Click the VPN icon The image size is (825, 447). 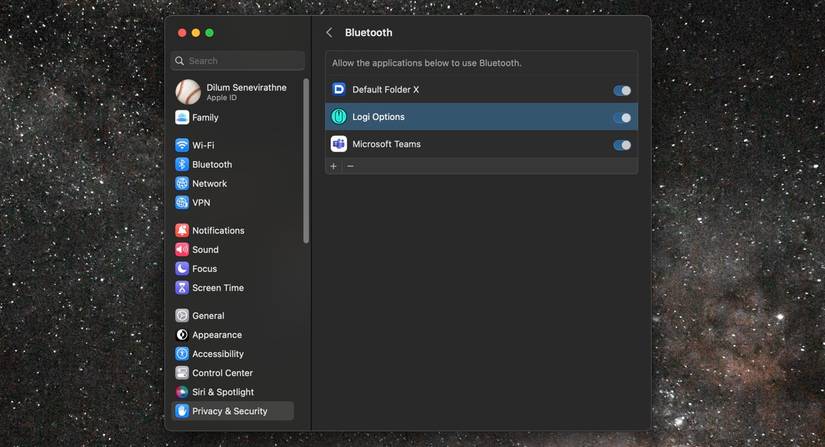tap(182, 202)
